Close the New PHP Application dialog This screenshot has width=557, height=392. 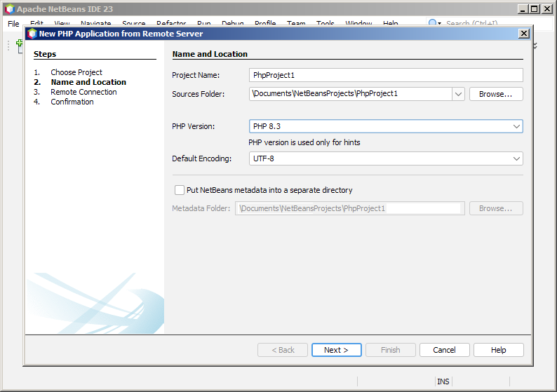[523, 34]
